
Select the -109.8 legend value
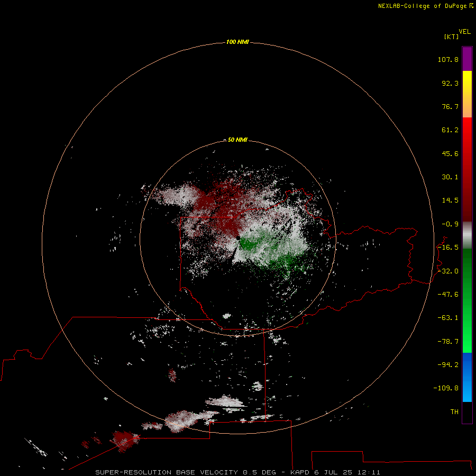(x=446, y=388)
